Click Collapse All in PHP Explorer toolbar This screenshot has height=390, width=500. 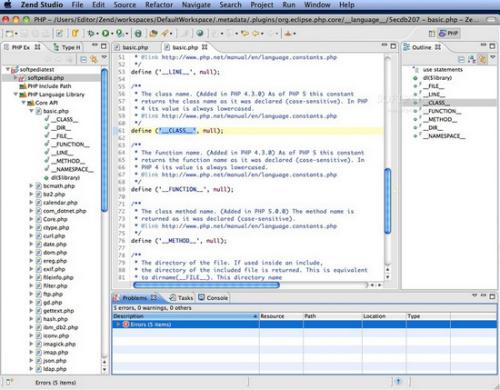point(83,60)
